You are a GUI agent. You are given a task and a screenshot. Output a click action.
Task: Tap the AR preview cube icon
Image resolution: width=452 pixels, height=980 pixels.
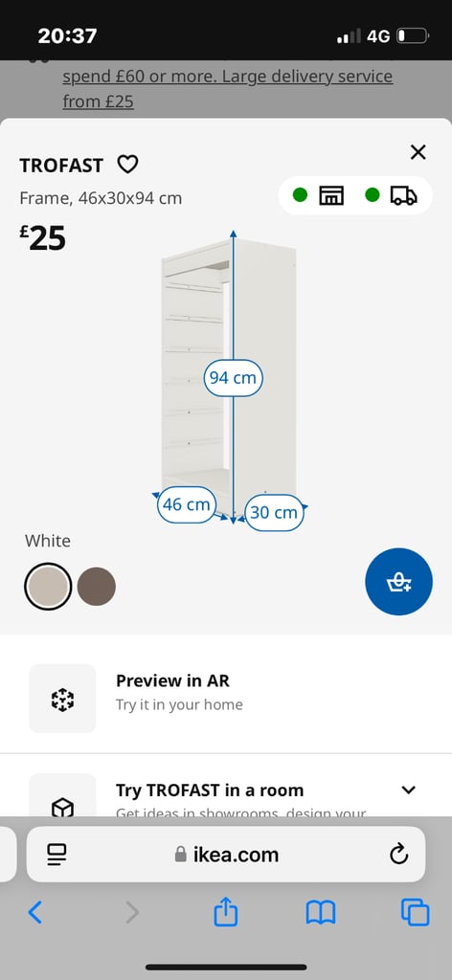(x=62, y=699)
